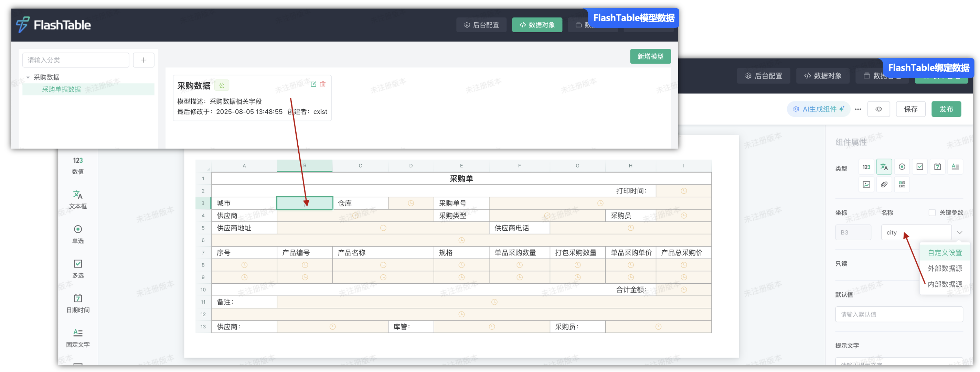Click the 产品编号 header cell
The width and height of the screenshot is (980, 372).
click(305, 253)
